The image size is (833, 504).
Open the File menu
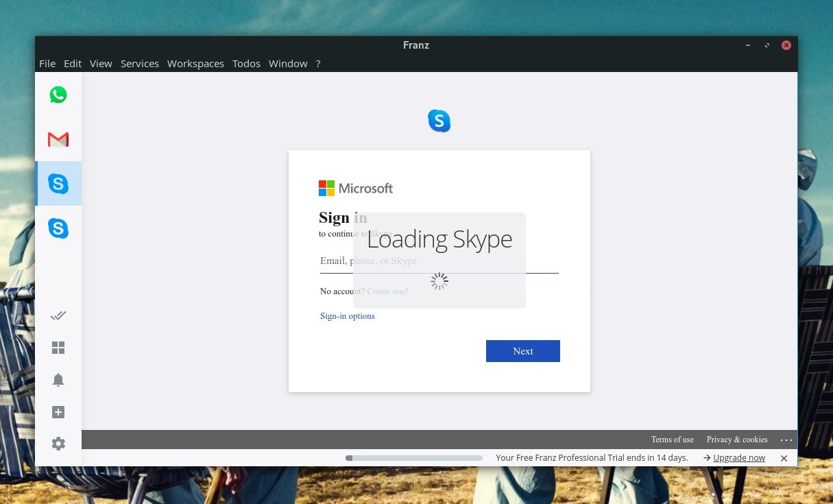[47, 64]
